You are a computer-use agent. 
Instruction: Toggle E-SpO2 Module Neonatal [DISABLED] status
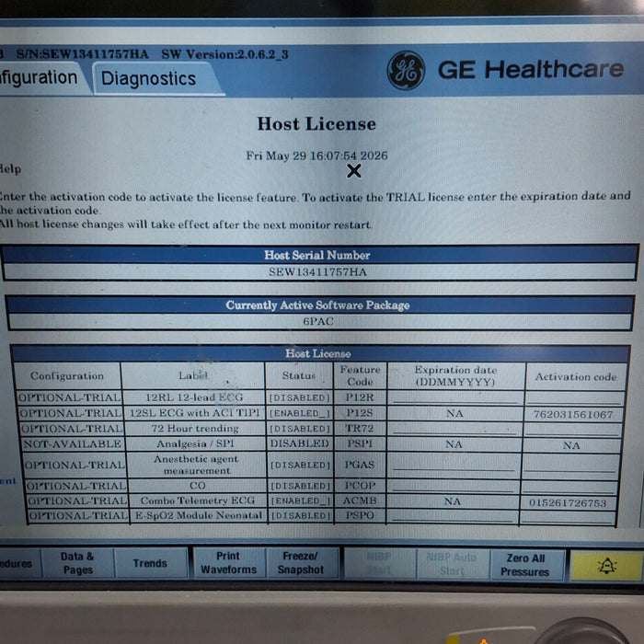tap(301, 515)
